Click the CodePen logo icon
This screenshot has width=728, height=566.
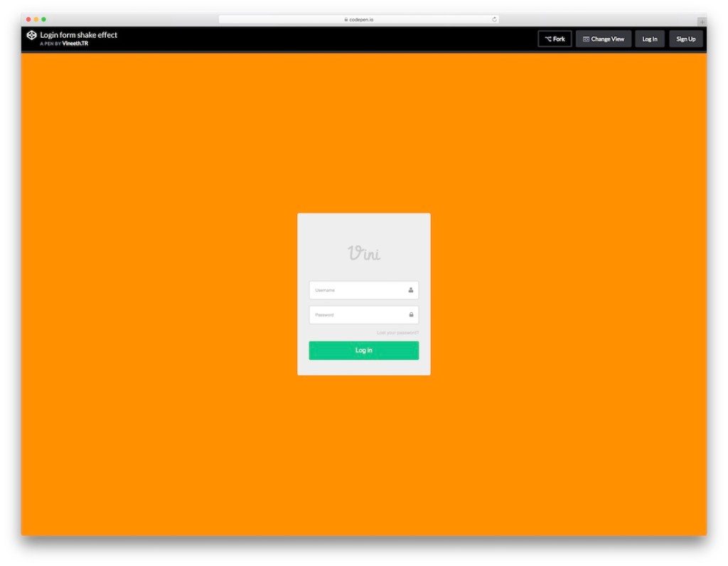pos(32,34)
